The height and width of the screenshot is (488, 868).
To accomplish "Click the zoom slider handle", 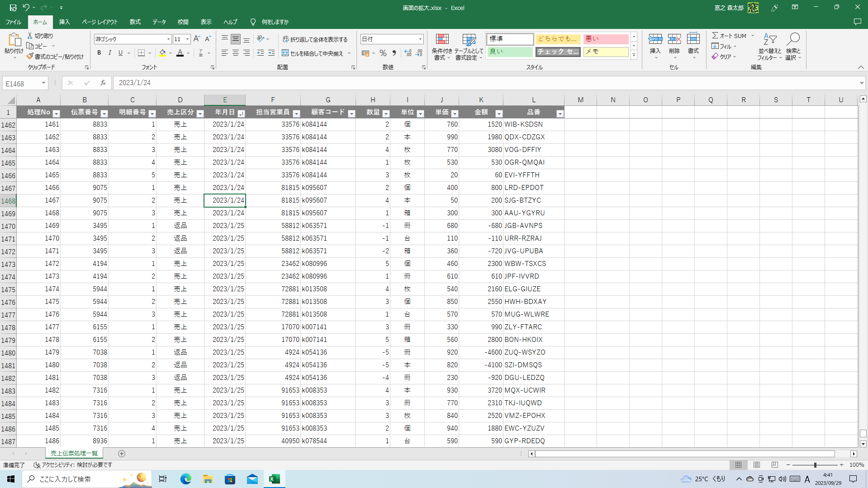I will (815, 465).
